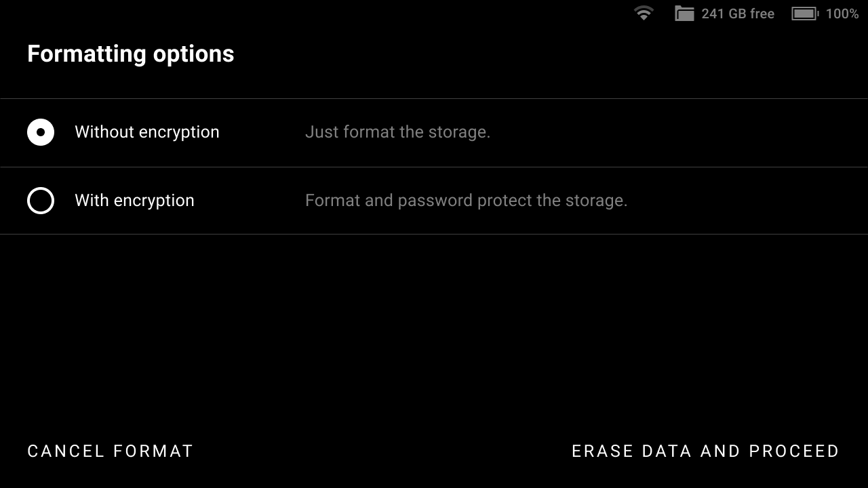Click the storage folder icon
868x488 pixels.
pyautogui.click(x=684, y=14)
